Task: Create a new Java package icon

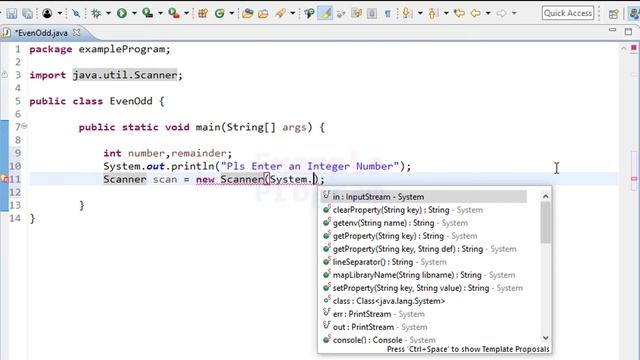Action: tap(203, 13)
